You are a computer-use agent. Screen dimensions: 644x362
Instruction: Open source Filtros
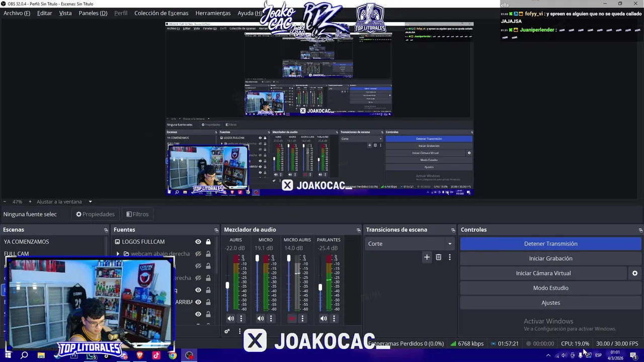click(x=137, y=214)
